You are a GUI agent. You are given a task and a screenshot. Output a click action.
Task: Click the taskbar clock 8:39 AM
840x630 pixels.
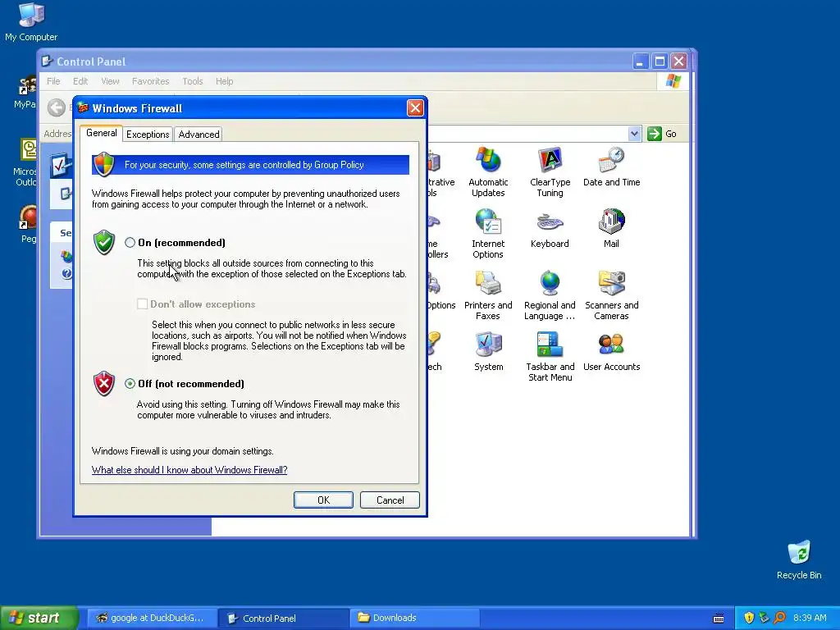click(810, 618)
